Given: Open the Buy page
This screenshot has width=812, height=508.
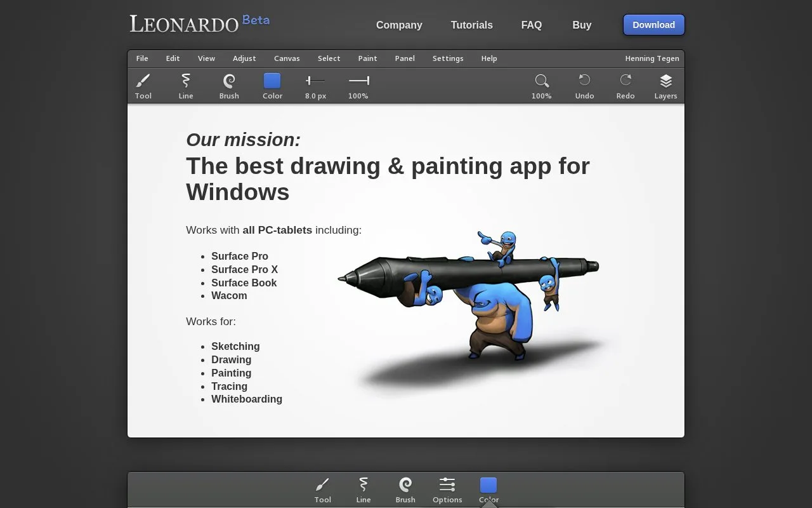Looking at the screenshot, I should pos(582,25).
